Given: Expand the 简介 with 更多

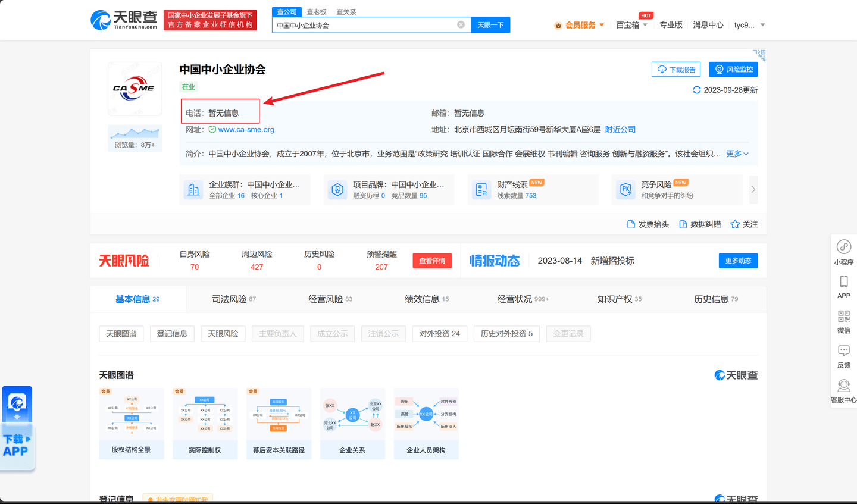Looking at the screenshot, I should click(737, 154).
